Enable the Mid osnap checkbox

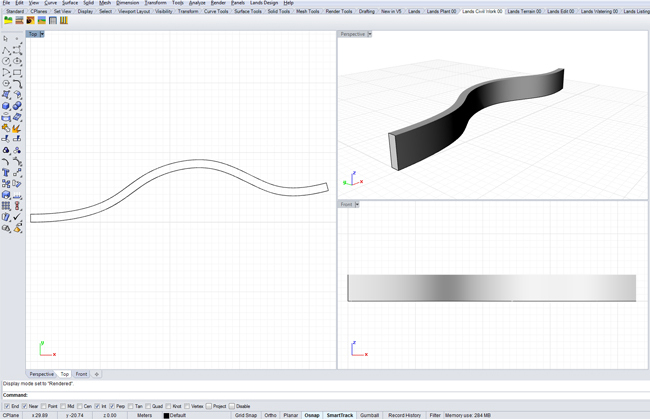point(64,406)
